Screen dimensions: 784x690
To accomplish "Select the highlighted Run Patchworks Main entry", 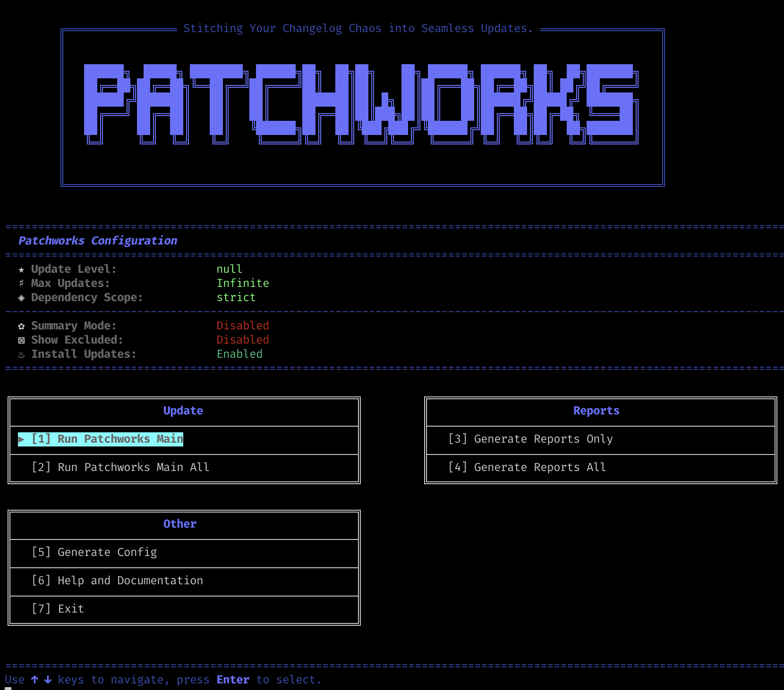I will [108, 439].
